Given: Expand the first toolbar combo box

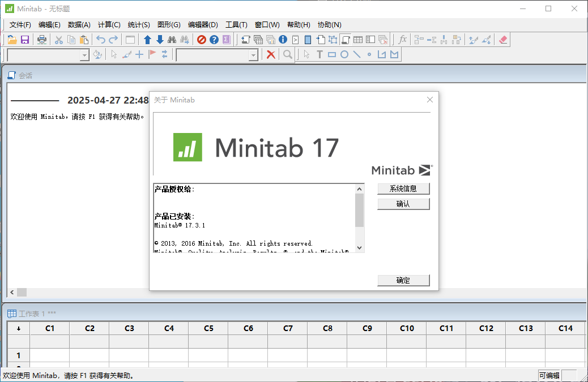Looking at the screenshot, I should coord(85,55).
